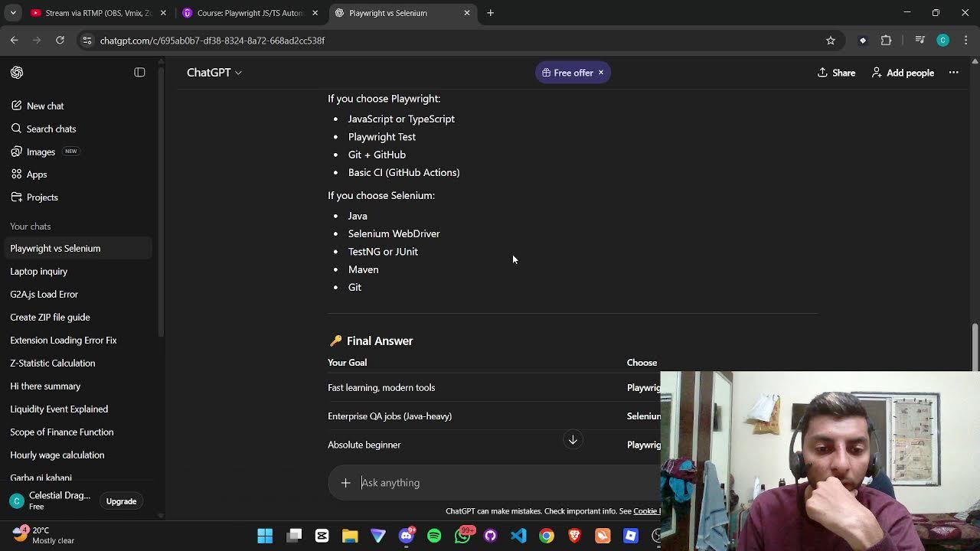Click the pinned extension icon beside star

click(x=863, y=41)
